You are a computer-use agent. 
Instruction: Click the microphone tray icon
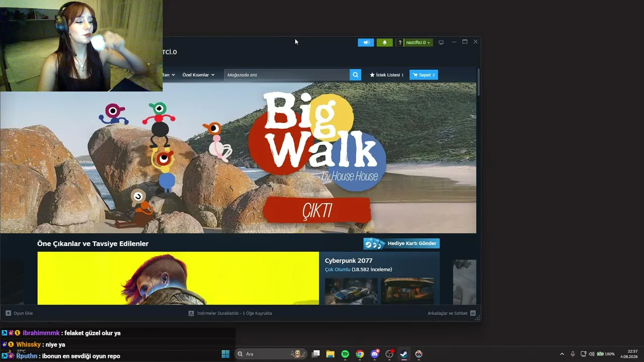point(573,354)
